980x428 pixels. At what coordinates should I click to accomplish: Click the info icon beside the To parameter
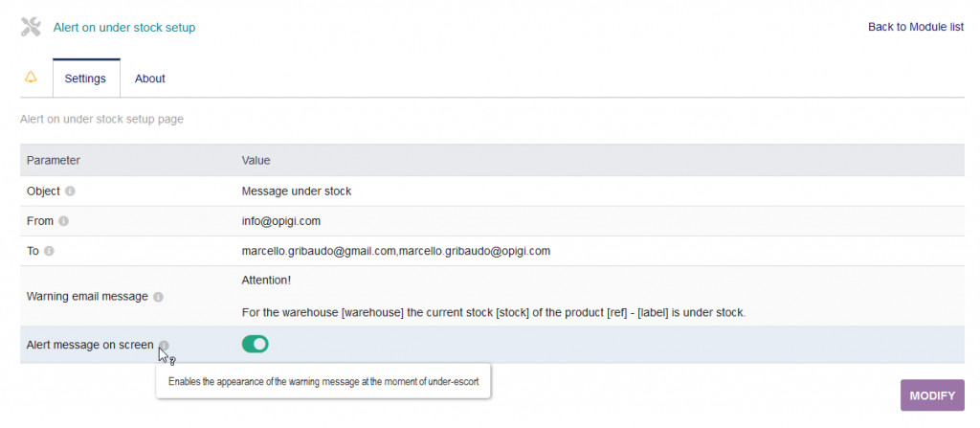click(49, 251)
